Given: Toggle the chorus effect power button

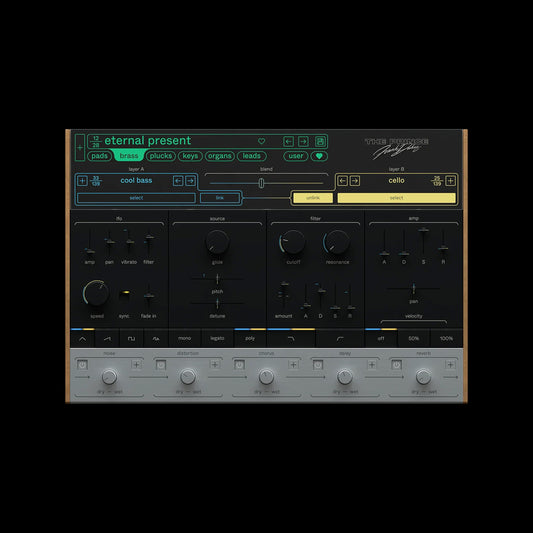Looking at the screenshot, I should coord(239,365).
